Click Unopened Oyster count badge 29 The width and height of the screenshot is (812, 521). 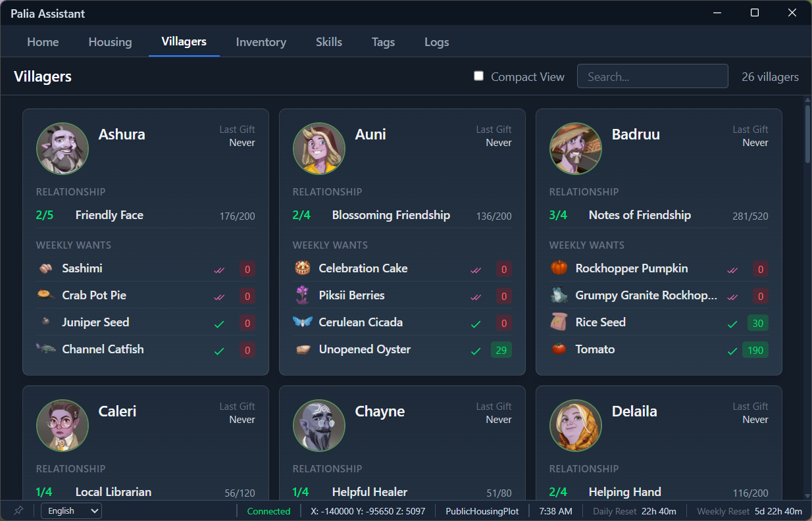[501, 350]
